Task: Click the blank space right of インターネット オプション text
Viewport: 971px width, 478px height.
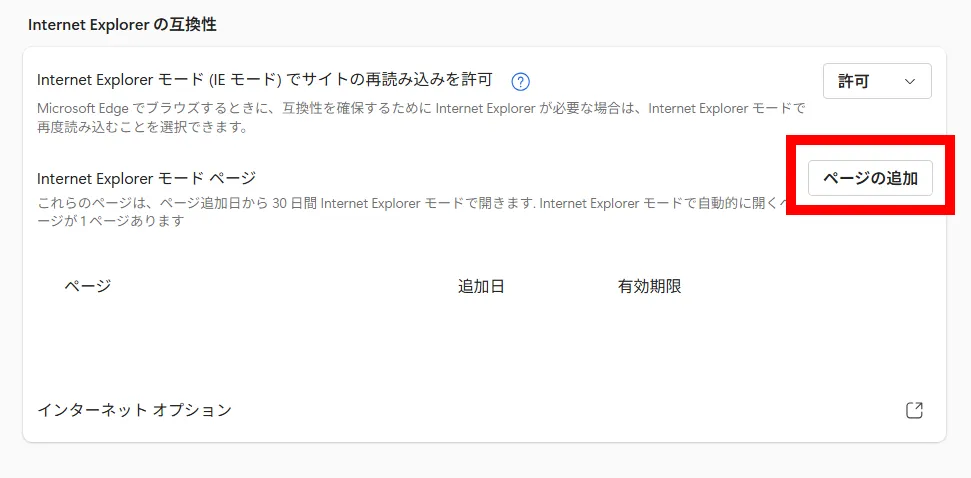Action: pos(560,410)
